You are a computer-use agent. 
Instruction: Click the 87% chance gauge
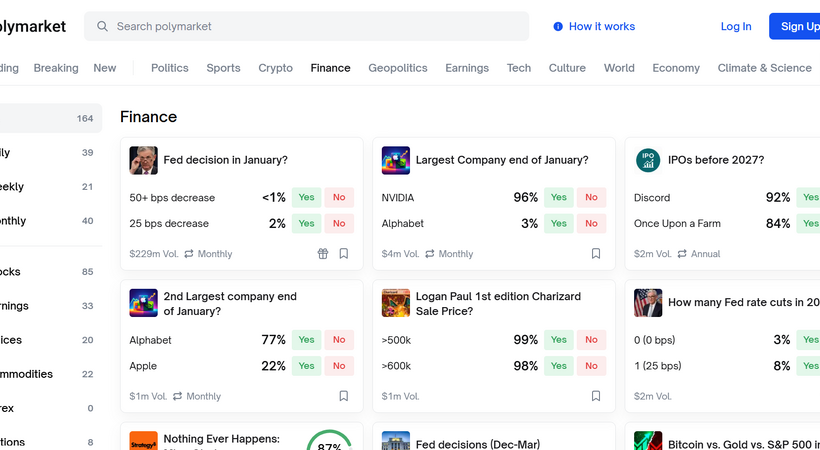coord(329,441)
